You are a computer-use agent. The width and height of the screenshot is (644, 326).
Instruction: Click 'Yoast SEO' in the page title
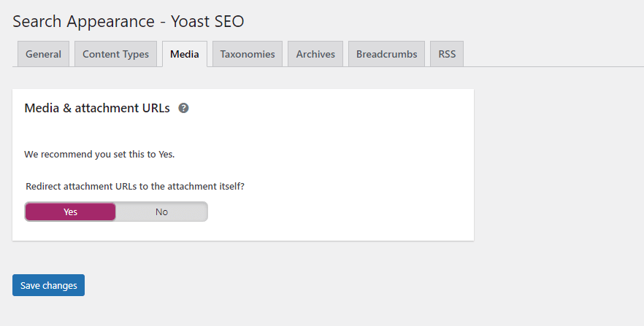tap(207, 21)
